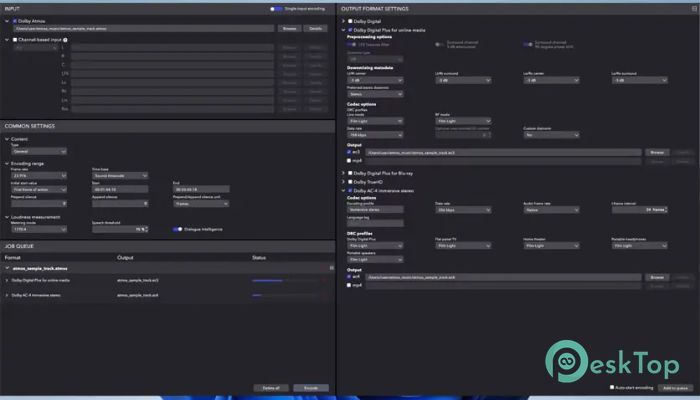Collapse the Dolby AC-4 immersive stereo section
This screenshot has height=400, width=700.
(x=343, y=191)
